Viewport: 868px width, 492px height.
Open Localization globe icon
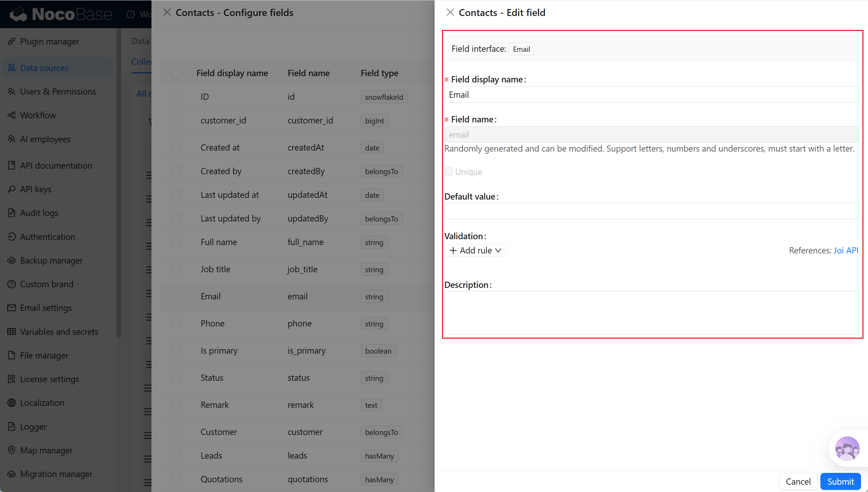[x=11, y=403]
